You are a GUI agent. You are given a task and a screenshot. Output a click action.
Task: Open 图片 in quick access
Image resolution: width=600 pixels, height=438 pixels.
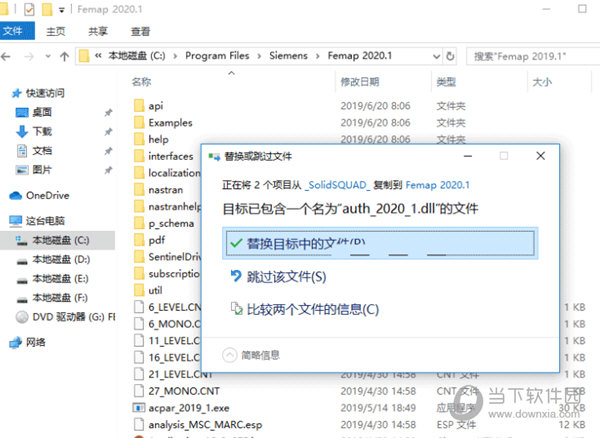point(42,169)
